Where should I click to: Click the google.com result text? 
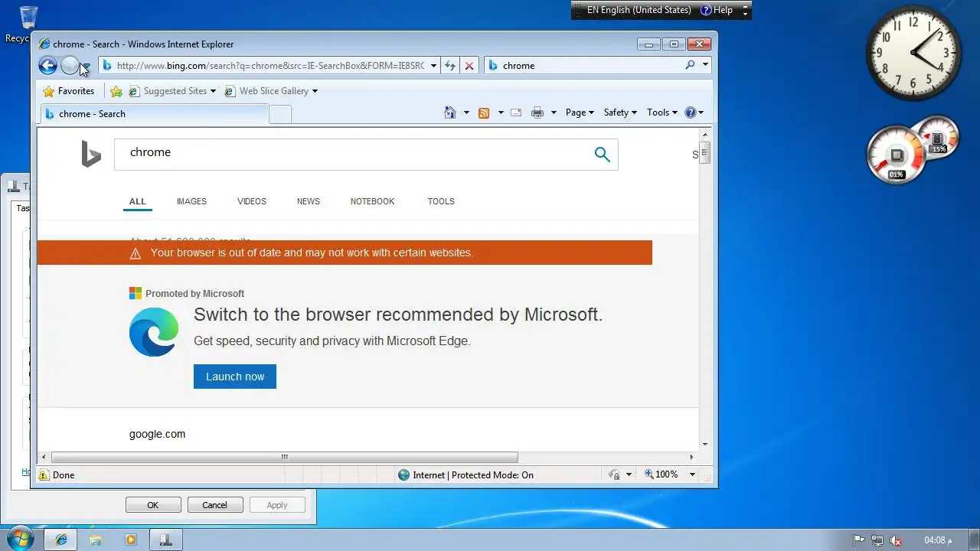tap(157, 434)
